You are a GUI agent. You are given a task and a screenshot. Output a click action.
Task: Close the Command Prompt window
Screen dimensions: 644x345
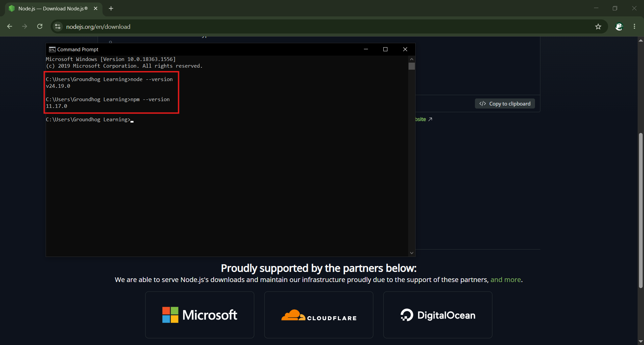coord(405,49)
